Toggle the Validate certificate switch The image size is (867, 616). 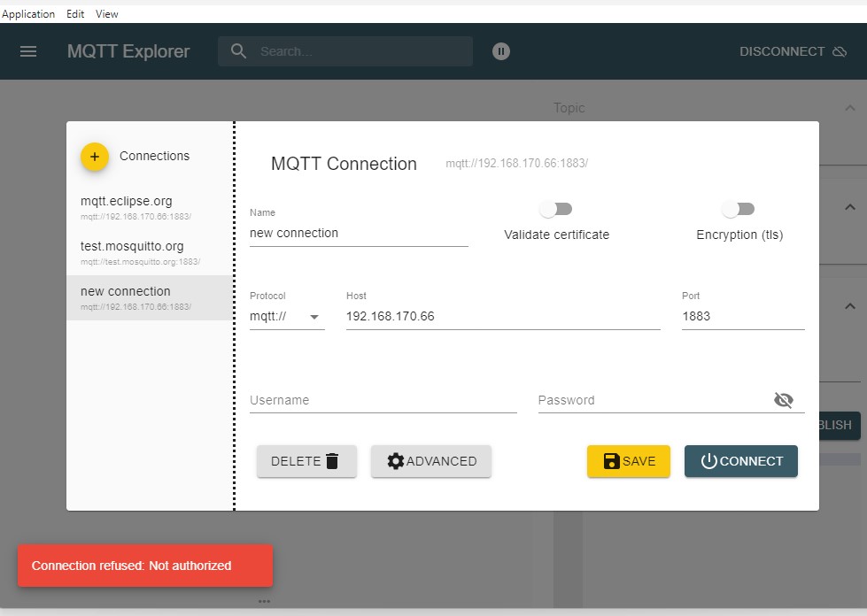pyautogui.click(x=556, y=209)
